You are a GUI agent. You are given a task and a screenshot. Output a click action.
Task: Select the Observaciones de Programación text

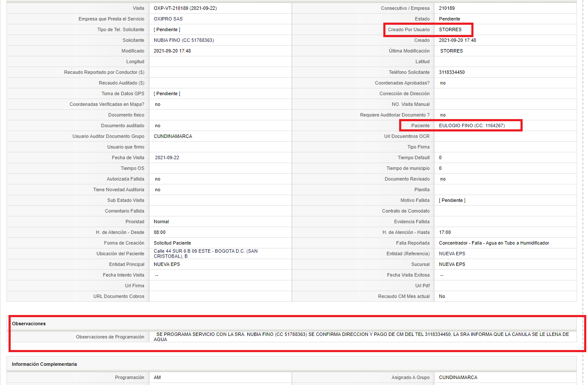click(362, 337)
